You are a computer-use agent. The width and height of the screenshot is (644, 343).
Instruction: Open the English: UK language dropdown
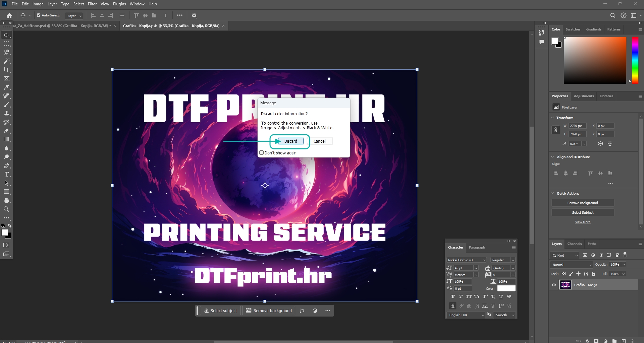click(x=466, y=315)
